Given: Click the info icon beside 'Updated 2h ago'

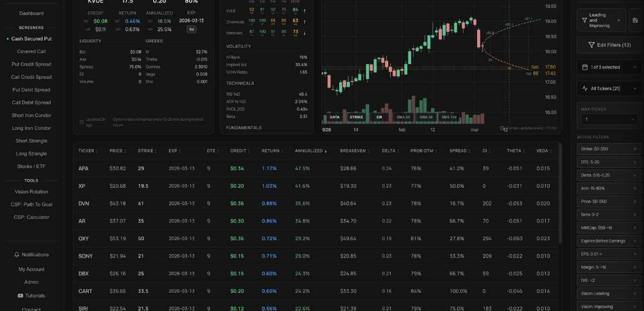Looking at the screenshot, I should [82, 122].
